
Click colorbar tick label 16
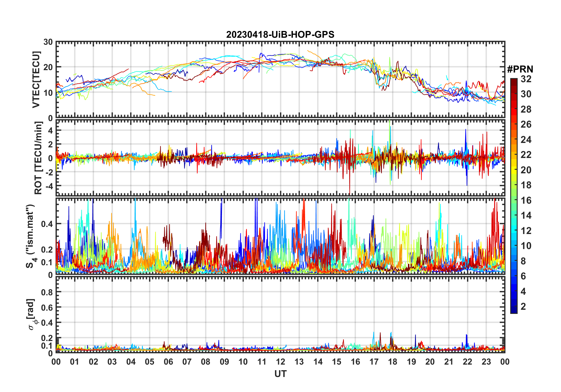point(526,200)
